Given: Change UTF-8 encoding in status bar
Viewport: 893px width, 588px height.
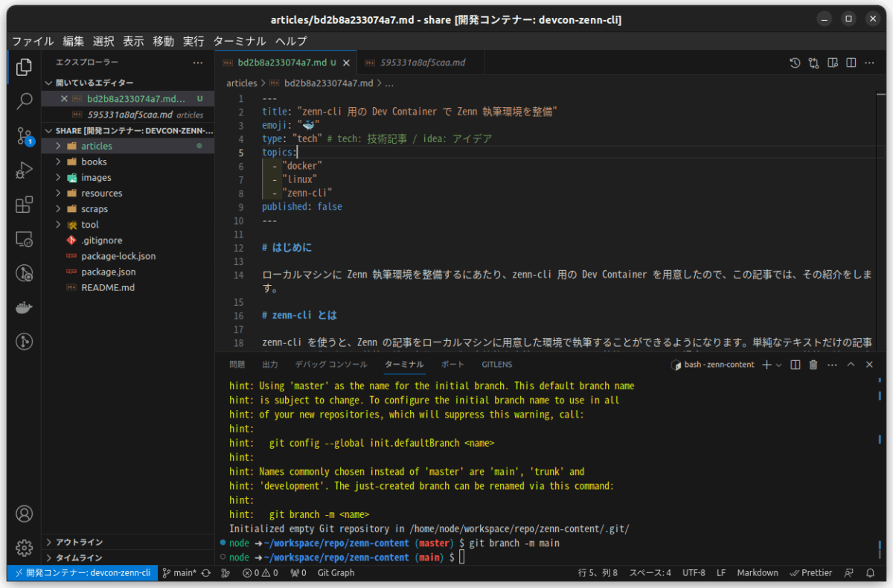Looking at the screenshot, I should point(693,573).
